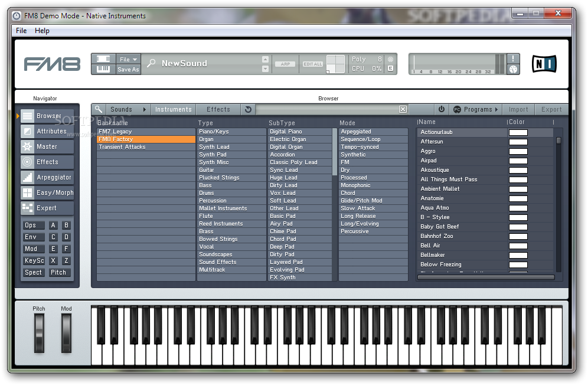Click the Import button
The width and height of the screenshot is (588, 385).
click(x=518, y=110)
